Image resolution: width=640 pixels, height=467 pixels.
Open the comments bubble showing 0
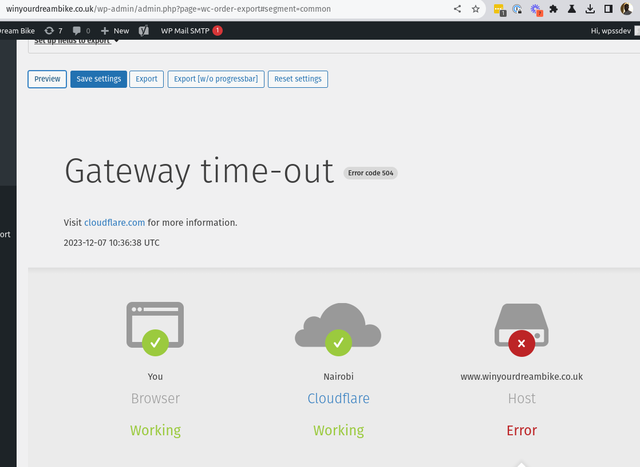point(81,31)
